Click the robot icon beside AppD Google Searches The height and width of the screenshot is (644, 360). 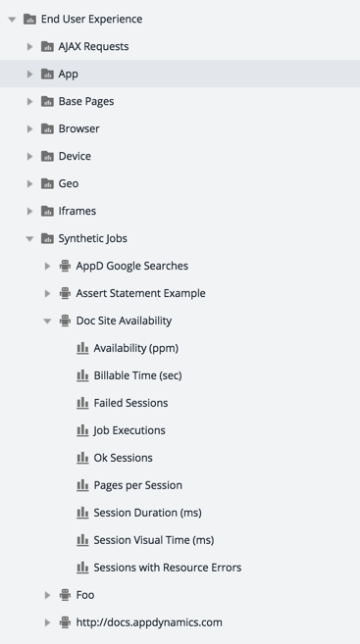(65, 266)
